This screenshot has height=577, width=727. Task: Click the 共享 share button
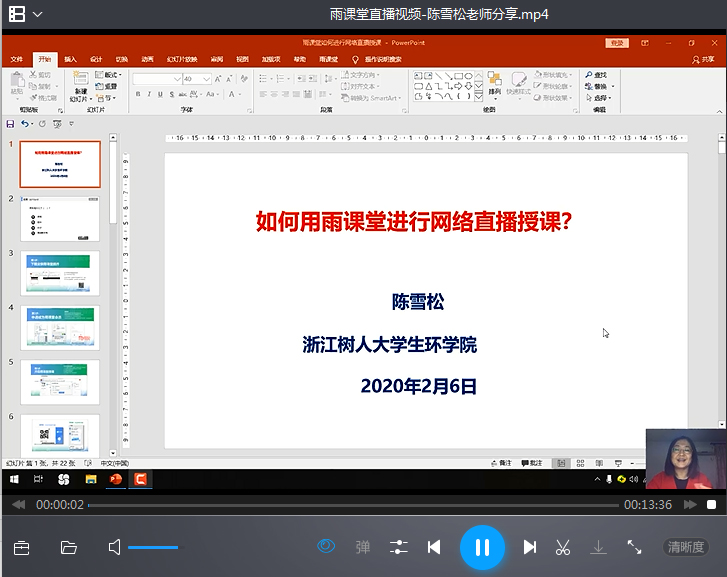click(703, 59)
